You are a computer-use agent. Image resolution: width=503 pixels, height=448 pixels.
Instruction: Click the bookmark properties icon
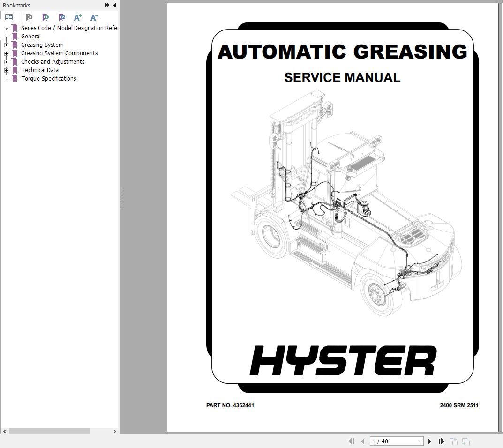(x=62, y=17)
